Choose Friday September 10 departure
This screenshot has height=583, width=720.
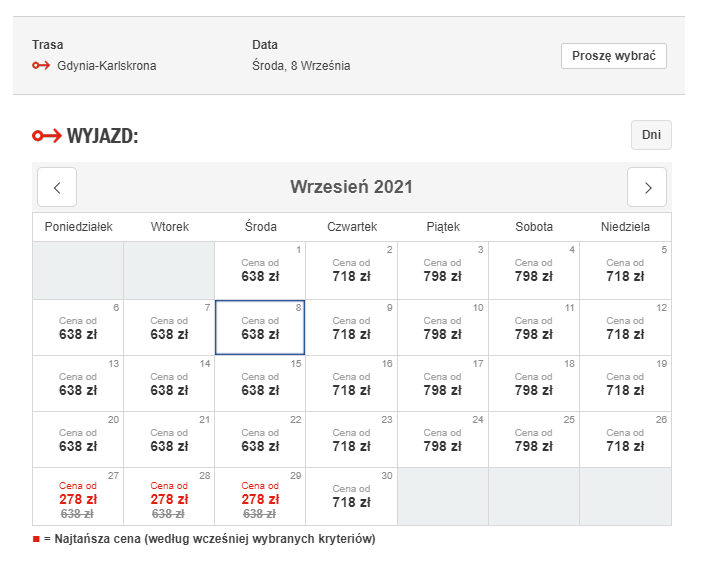[442, 327]
